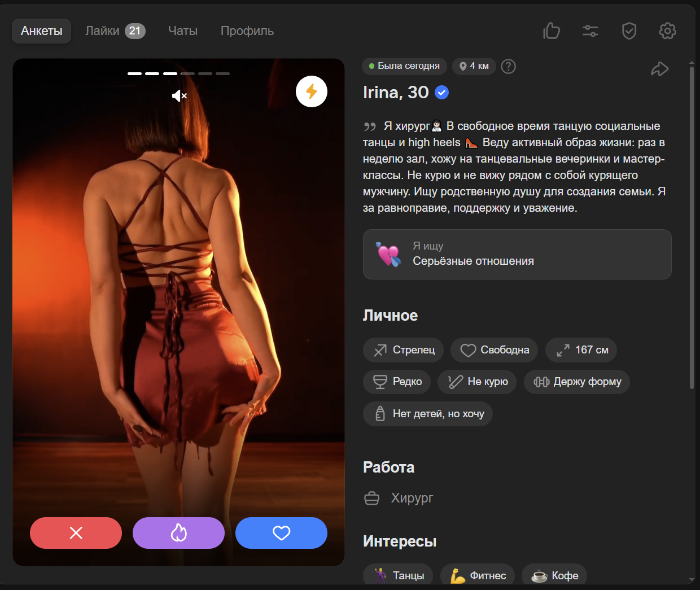
Task: Unmute the video sound
Action: pos(179,96)
